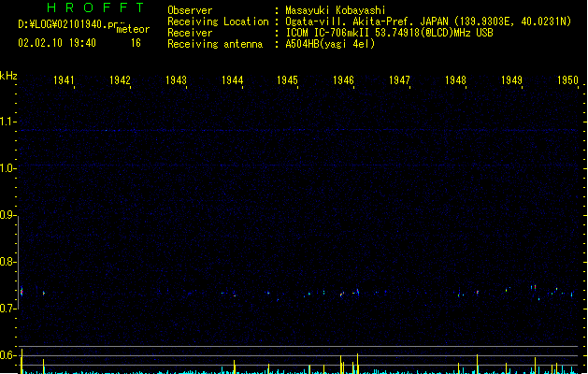Image resolution: width=588 pixels, height=374 pixels.
Task: Click time axis marker 1948
Action: (x=455, y=80)
